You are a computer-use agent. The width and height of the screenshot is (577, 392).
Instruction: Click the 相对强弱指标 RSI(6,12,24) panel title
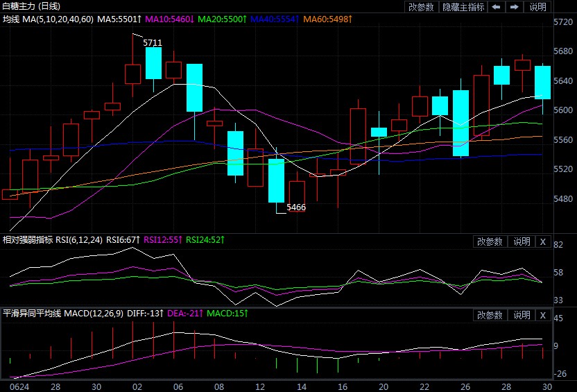coord(53,240)
